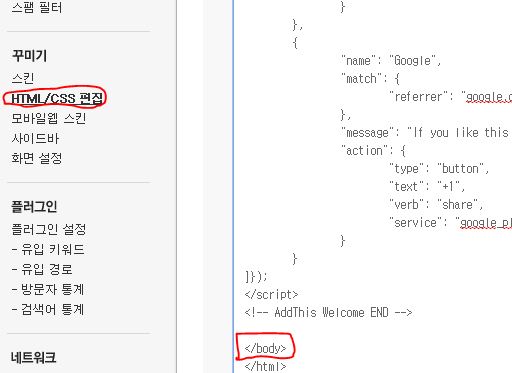Image resolution: width=512 pixels, height=373 pixels.
Task: Go to the 사이드바 settings
Action: (x=35, y=138)
